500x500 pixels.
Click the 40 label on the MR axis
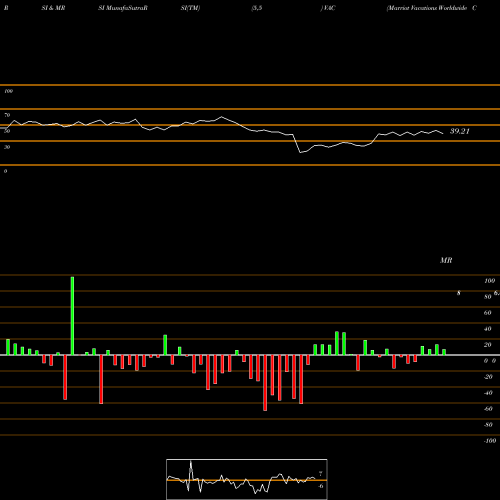[488, 329]
